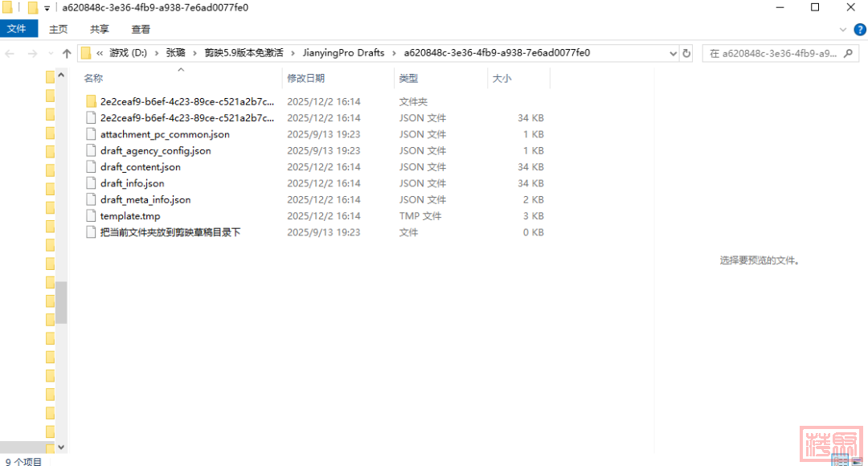Select the draft_content.json file icon
This screenshot has height=466, width=868.
(x=91, y=167)
